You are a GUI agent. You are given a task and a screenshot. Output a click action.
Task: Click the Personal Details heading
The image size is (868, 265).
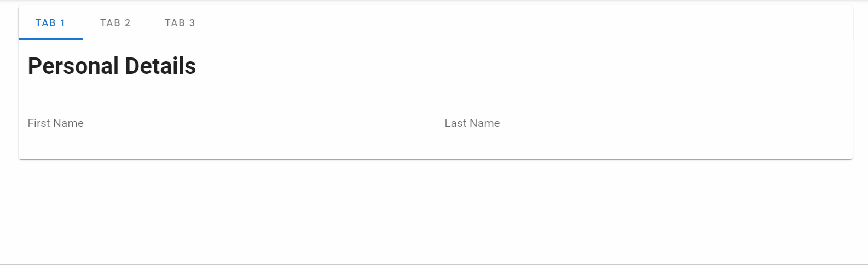click(x=112, y=66)
